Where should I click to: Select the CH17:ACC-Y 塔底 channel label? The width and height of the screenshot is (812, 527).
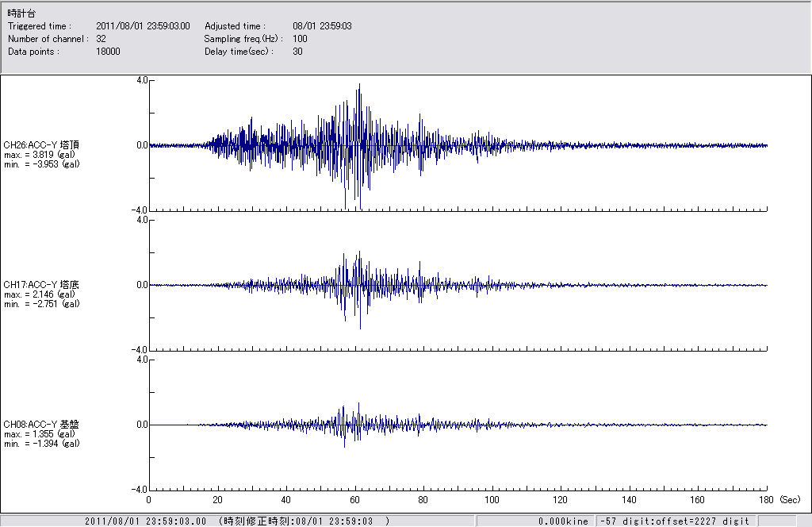click(41, 285)
